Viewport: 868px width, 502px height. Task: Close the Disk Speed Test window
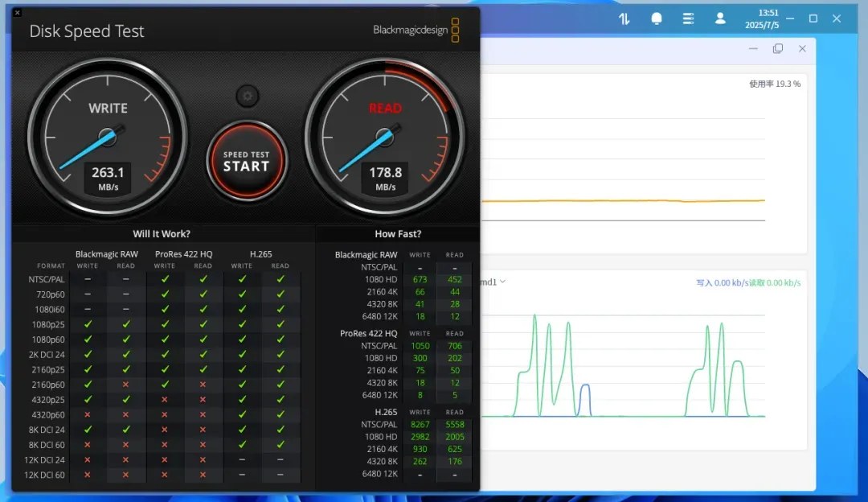tap(17, 12)
